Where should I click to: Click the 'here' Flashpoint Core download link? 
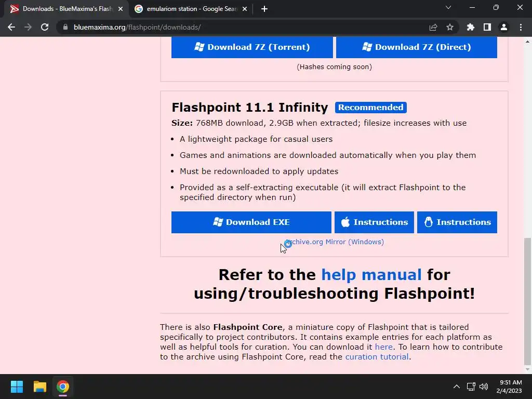tap(384, 347)
